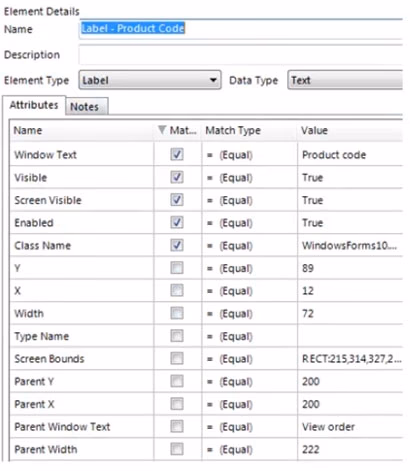Check the Screen Bounds match checkbox
Viewport: 410px width, 471px height.
[x=177, y=358]
